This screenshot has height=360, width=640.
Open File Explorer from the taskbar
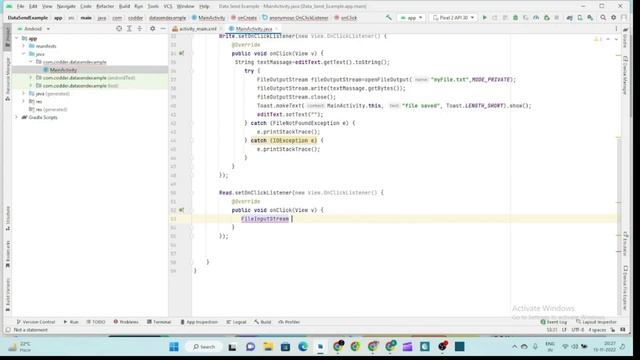tap(268, 347)
